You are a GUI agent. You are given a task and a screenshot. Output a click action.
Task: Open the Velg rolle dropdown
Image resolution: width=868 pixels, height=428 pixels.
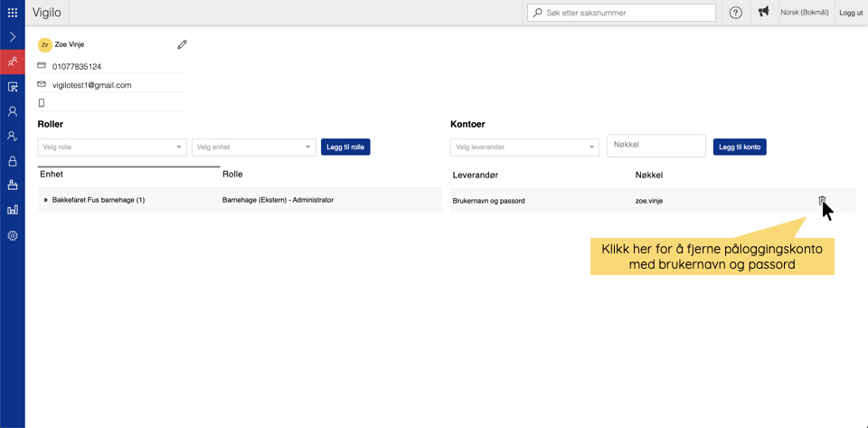pos(111,147)
